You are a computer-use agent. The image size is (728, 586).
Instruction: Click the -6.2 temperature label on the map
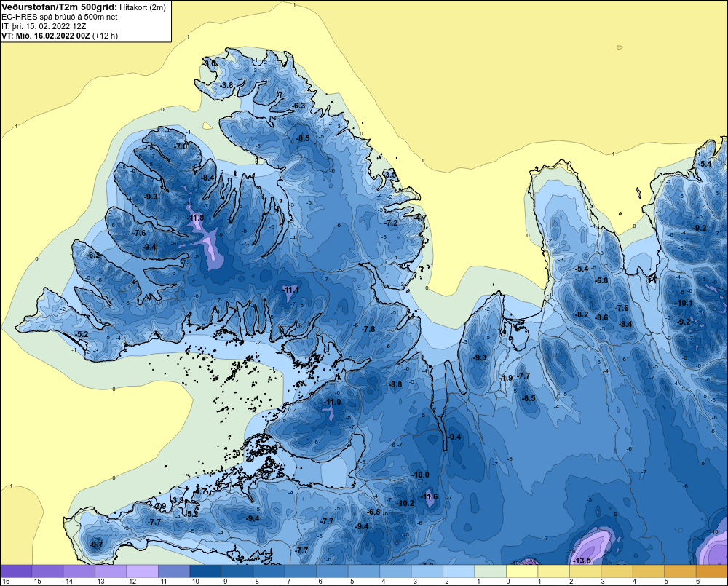(x=93, y=255)
